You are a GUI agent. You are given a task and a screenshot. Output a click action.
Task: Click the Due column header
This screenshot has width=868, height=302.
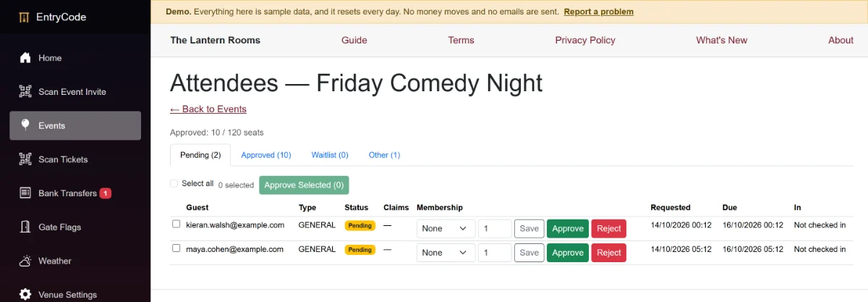[x=730, y=208]
